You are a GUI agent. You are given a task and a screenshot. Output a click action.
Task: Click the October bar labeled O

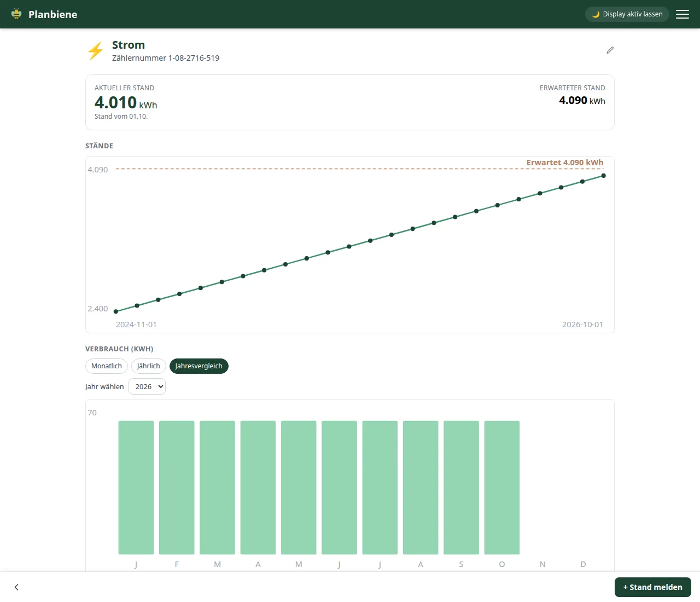click(x=502, y=488)
